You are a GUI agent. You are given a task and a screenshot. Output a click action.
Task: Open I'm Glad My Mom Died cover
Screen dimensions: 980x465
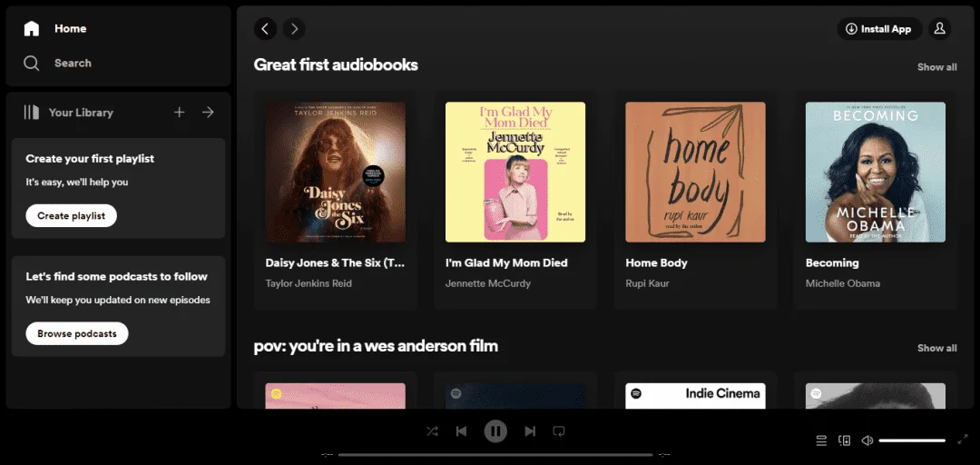point(515,173)
